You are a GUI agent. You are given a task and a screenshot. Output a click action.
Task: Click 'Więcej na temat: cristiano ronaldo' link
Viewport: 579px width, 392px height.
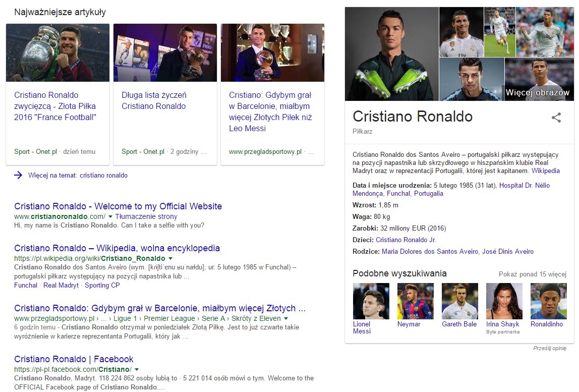(x=78, y=175)
